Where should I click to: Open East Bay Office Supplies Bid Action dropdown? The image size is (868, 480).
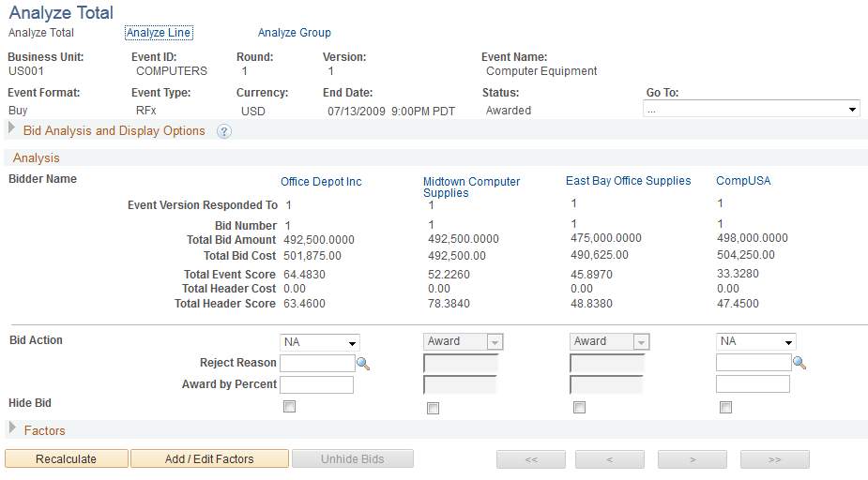[x=609, y=342]
